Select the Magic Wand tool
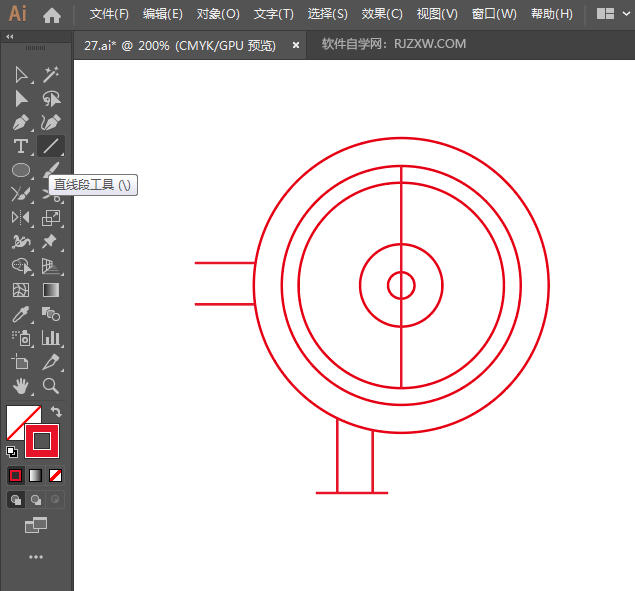Viewport: 635px width, 591px height. [x=51, y=74]
